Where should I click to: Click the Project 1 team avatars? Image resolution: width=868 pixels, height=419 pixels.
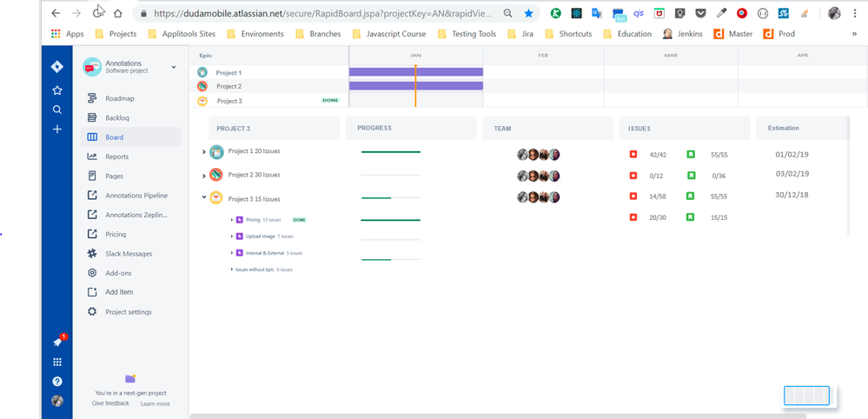pyautogui.click(x=539, y=155)
